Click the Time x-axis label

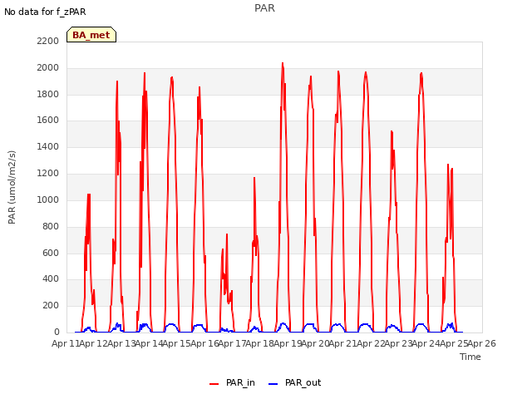[x=470, y=357]
